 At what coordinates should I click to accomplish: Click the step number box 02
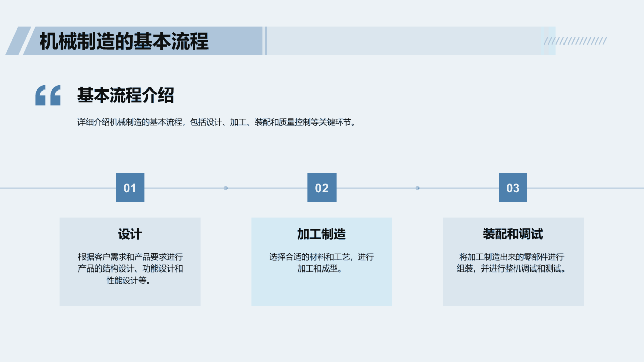(x=322, y=188)
